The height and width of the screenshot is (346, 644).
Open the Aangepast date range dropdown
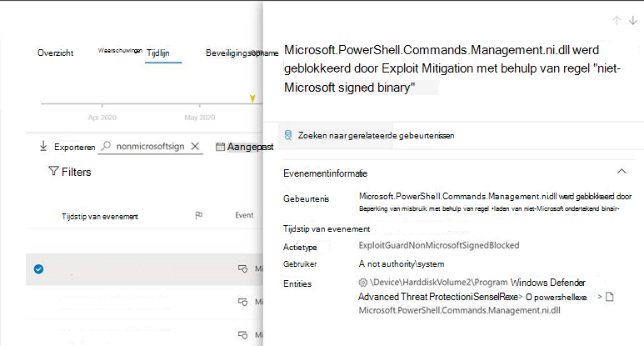(x=245, y=147)
